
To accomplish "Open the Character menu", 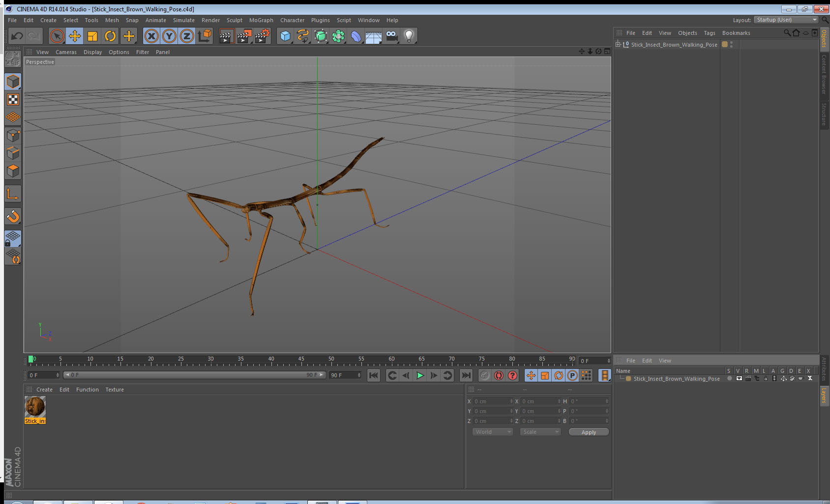I will pyautogui.click(x=292, y=20).
